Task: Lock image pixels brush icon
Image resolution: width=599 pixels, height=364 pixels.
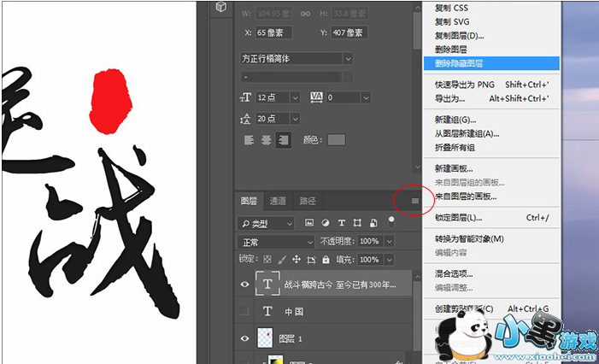Action: tap(282, 260)
